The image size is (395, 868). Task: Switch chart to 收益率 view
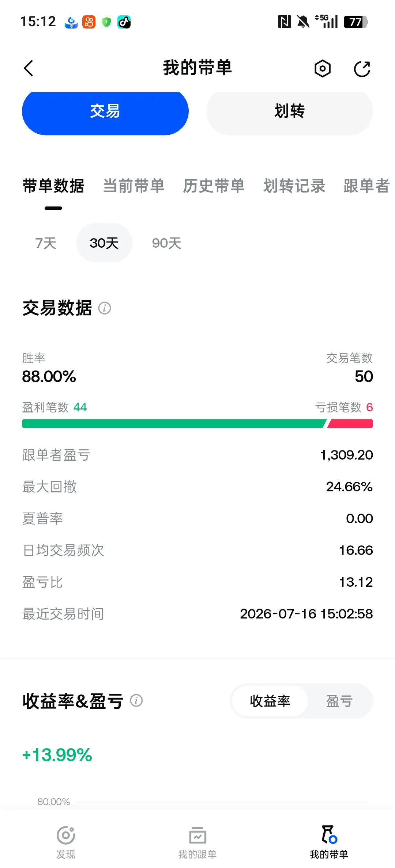click(x=270, y=701)
